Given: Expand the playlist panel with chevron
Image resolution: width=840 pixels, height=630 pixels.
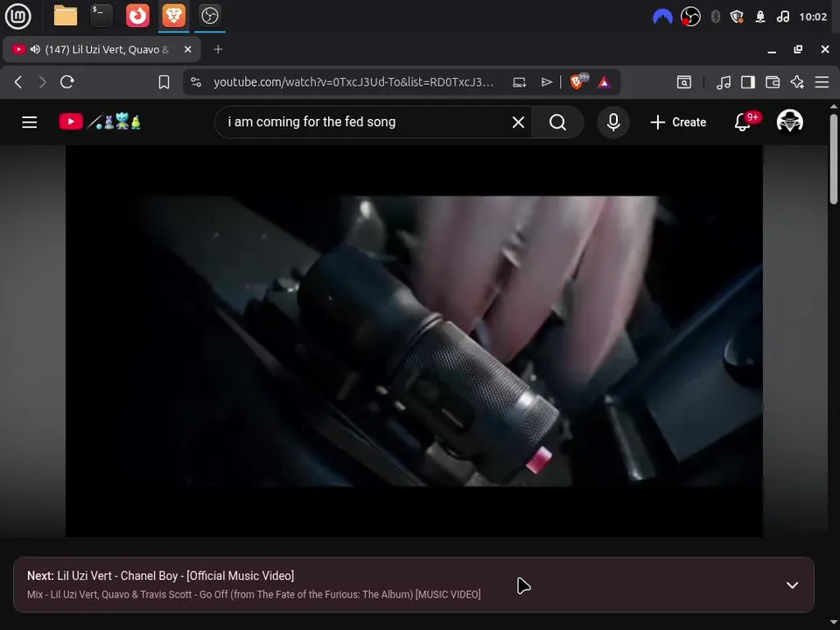Looking at the screenshot, I should pos(792,585).
